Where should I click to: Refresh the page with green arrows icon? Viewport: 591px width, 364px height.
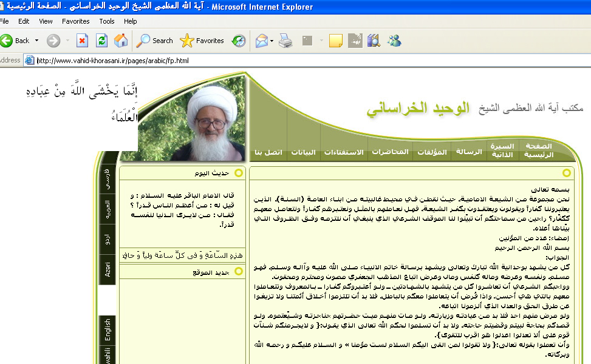pyautogui.click(x=102, y=40)
